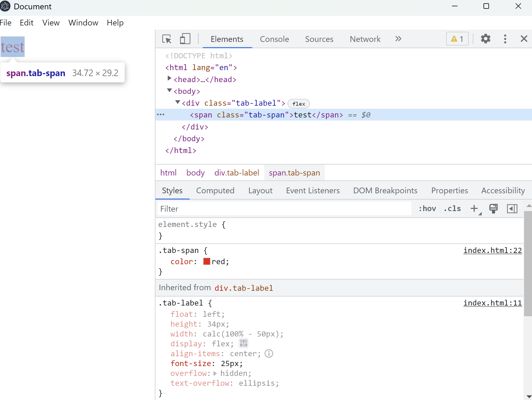Toggle the device toolbar icon

(185, 39)
